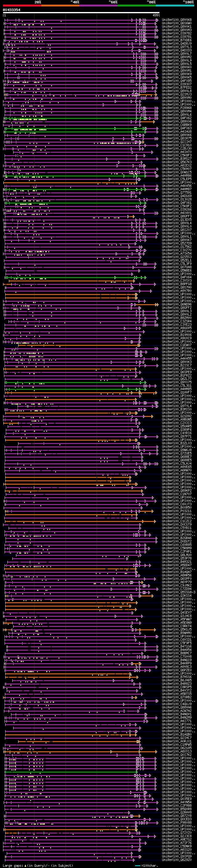Screen dimensions: 197x868
Task: Click the 499 end position label
Action: click(155, 15)
